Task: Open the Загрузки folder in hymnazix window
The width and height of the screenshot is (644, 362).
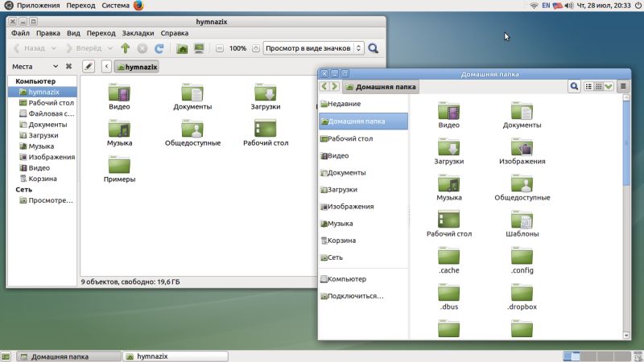Action: 266,97
